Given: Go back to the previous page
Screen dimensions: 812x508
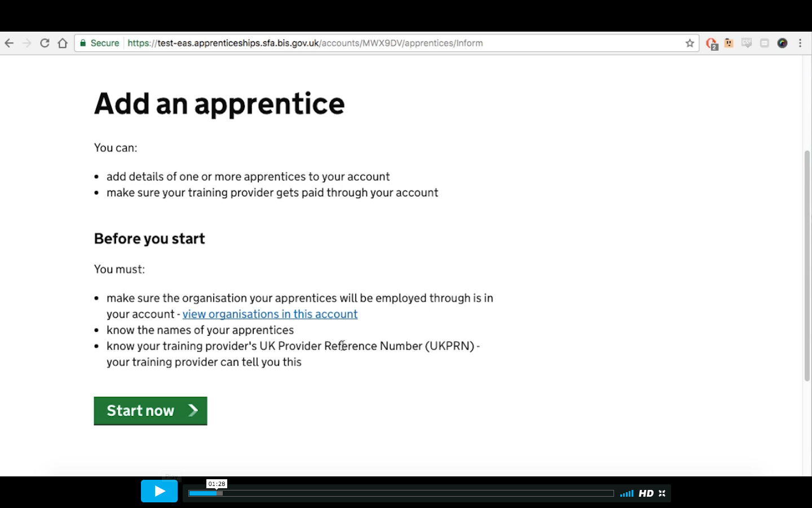Looking at the screenshot, I should click(9, 42).
